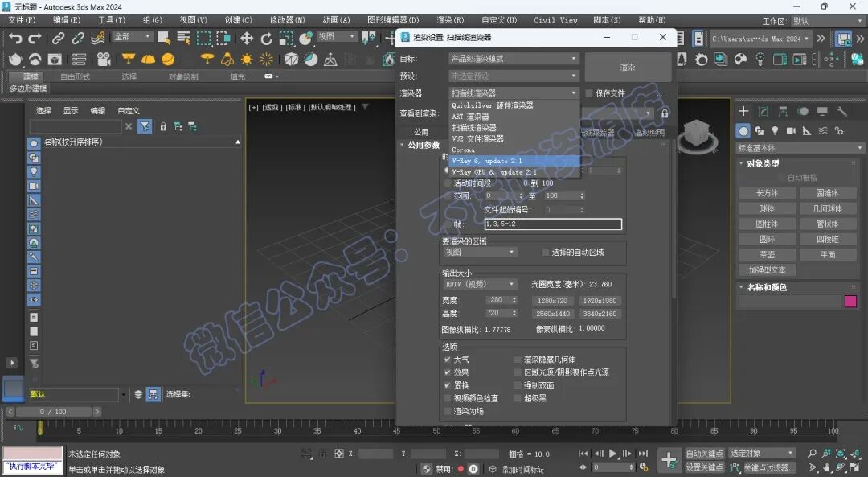Select the 活动时间段 radio button
The height and width of the screenshot is (477, 868).
pos(448,183)
